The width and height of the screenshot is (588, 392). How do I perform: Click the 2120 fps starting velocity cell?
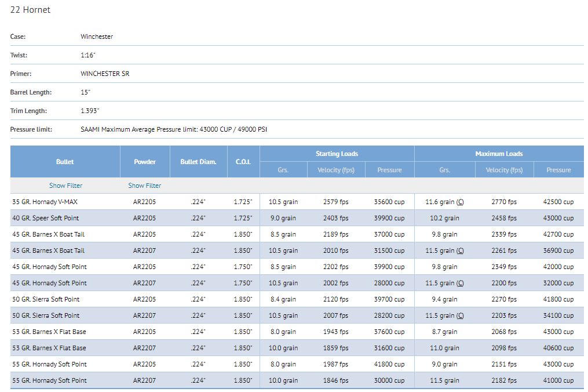[336, 299]
